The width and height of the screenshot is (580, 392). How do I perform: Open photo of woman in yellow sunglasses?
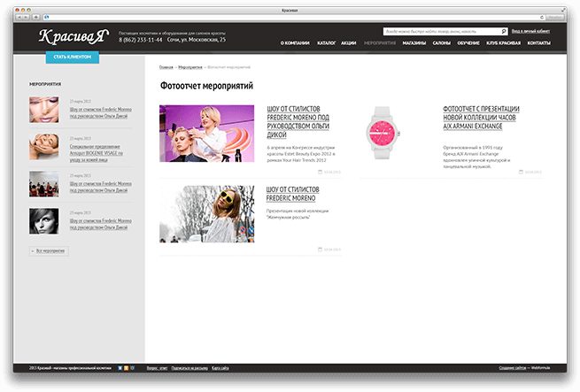(x=207, y=214)
